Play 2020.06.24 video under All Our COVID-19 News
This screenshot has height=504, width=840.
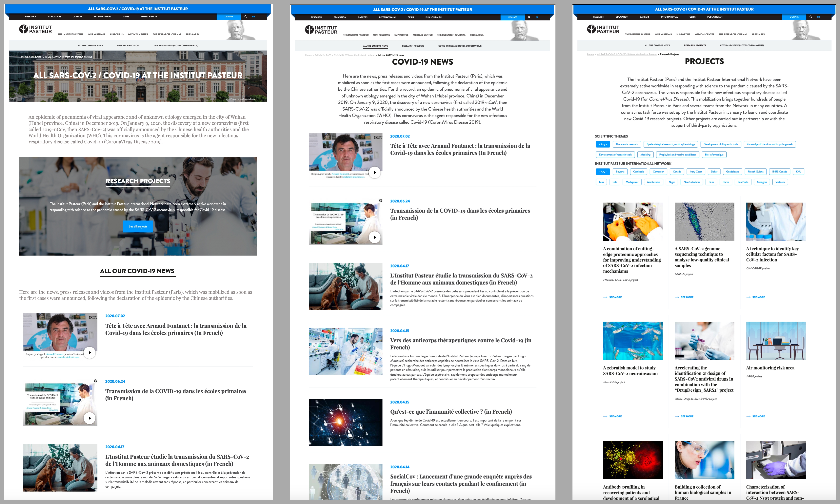[x=89, y=418]
